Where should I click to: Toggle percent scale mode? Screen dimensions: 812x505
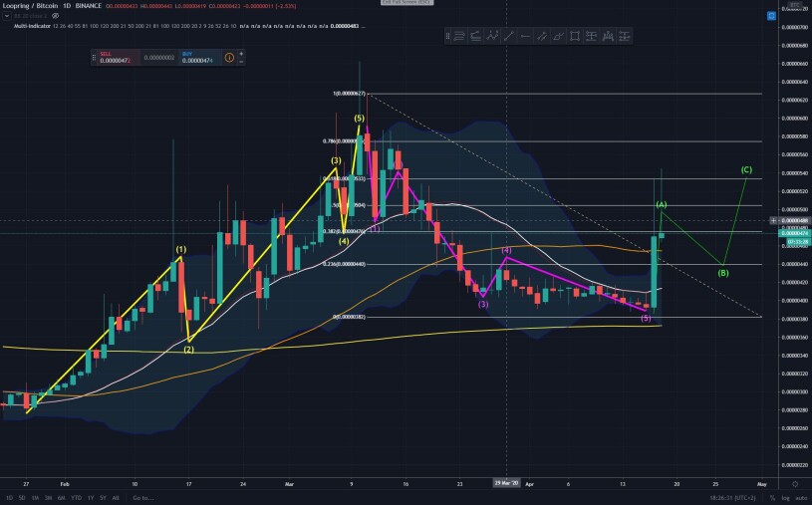tap(772, 498)
